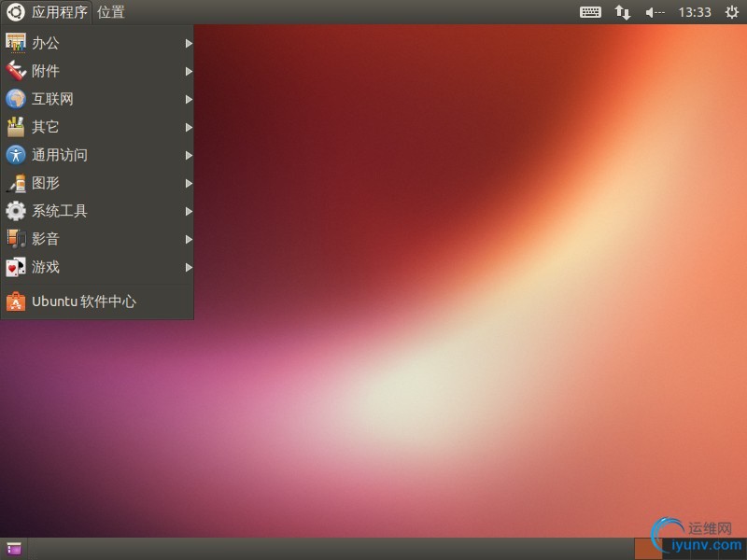
Task: Click the 13:33 clock
Action: coord(695,12)
